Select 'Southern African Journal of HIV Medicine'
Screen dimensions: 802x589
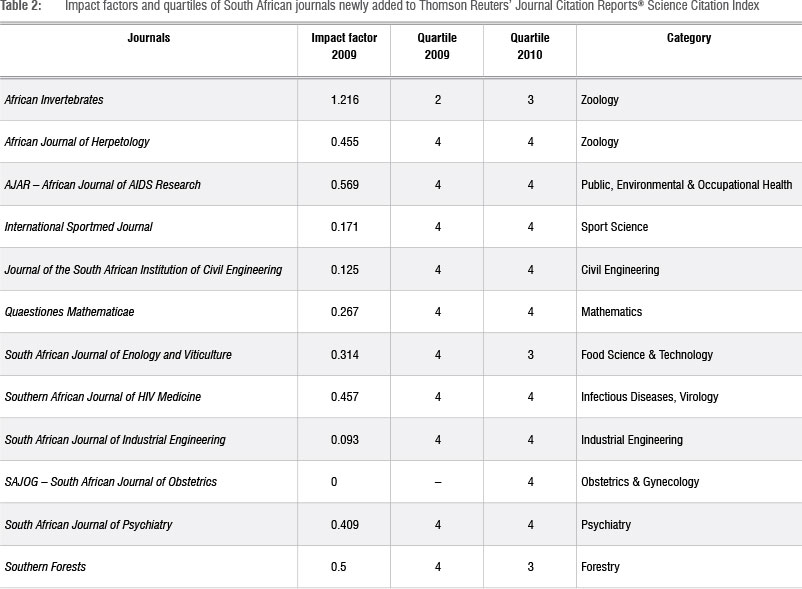[x=103, y=397]
